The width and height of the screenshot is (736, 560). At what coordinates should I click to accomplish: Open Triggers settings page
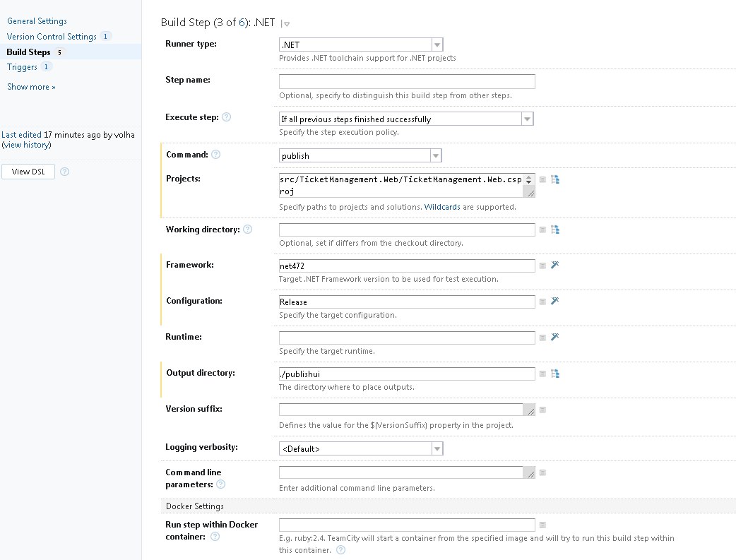22,67
